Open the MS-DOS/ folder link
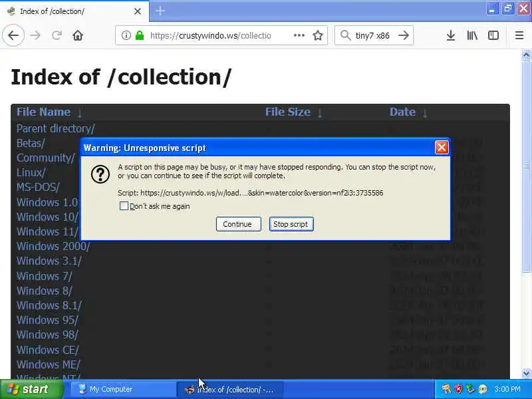 pos(38,187)
